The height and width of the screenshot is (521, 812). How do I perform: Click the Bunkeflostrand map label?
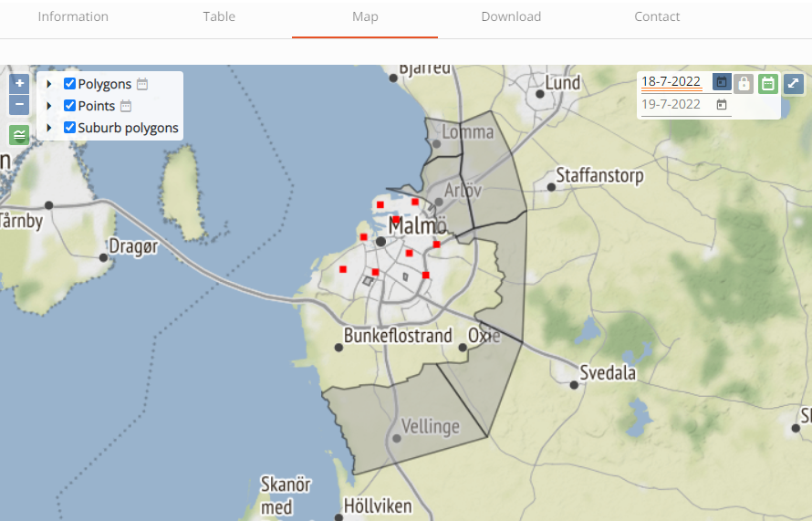pyautogui.click(x=398, y=336)
